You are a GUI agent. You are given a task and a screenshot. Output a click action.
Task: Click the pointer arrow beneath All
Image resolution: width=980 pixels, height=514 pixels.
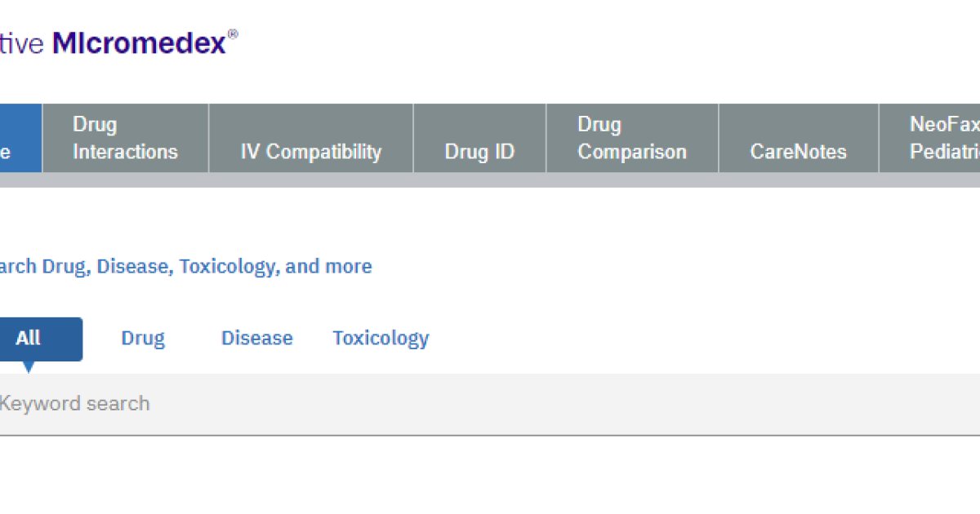coord(29,367)
